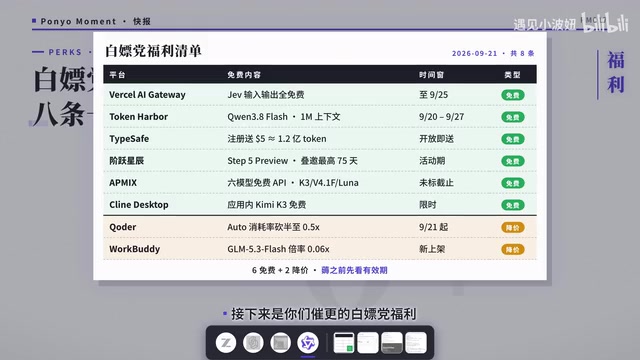Select the Cline Desktop platform name
This screenshot has height=360, width=640.
[x=139, y=205]
